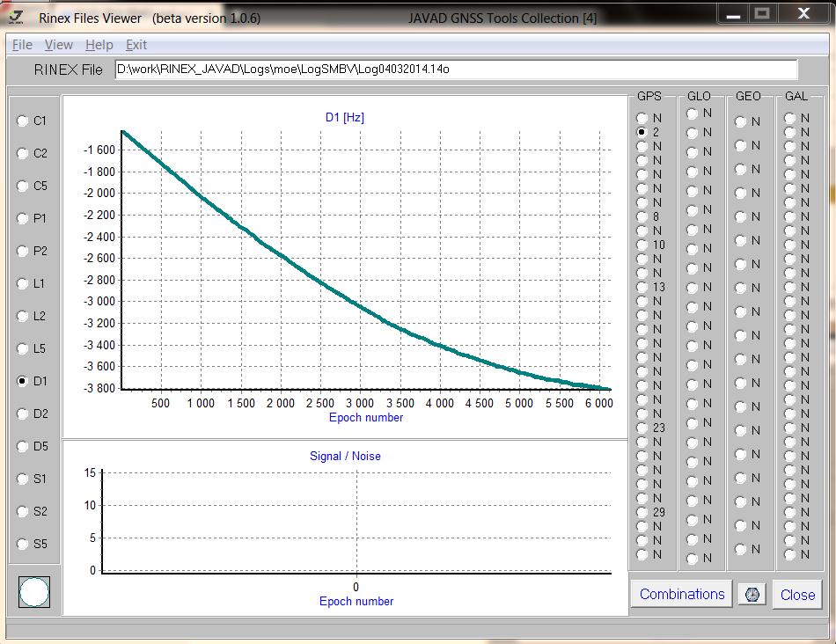The image size is (836, 644).
Task: Choose GPS satellite 23
Action: pyautogui.click(x=643, y=428)
